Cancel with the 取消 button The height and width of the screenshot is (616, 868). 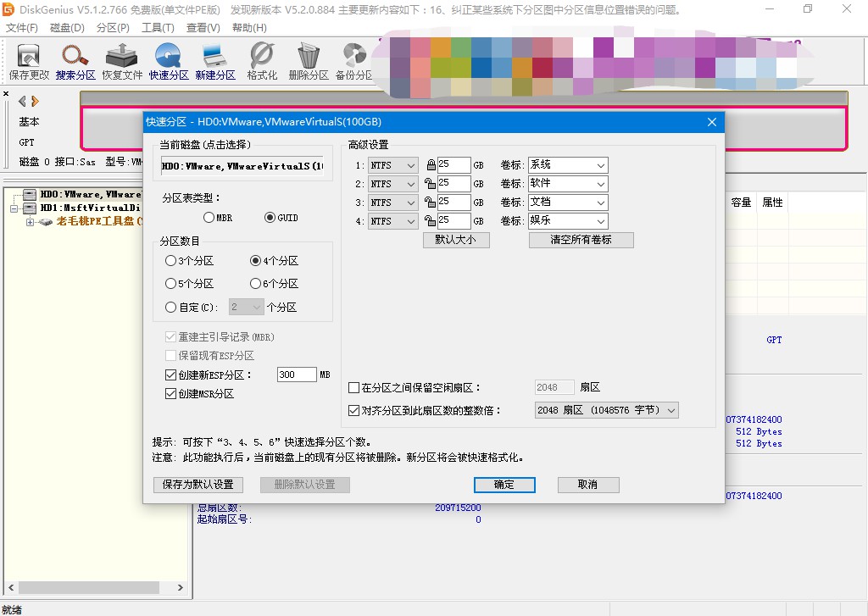pyautogui.click(x=588, y=485)
